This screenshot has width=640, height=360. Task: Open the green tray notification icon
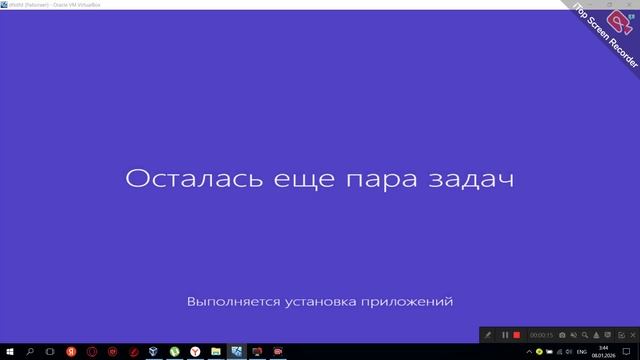[x=539, y=351]
